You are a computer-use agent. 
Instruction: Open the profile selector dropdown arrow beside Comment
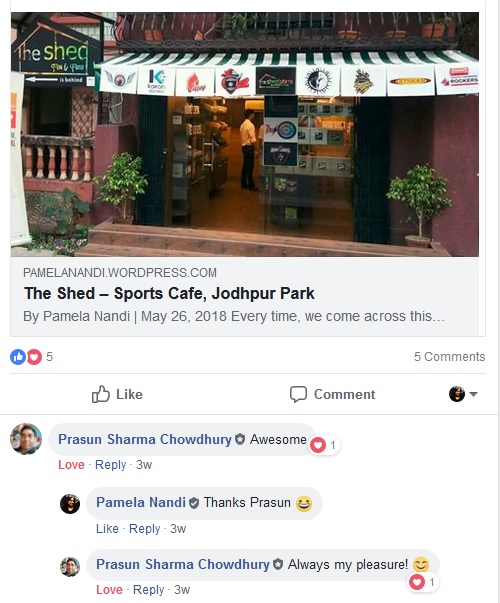pyautogui.click(x=473, y=394)
